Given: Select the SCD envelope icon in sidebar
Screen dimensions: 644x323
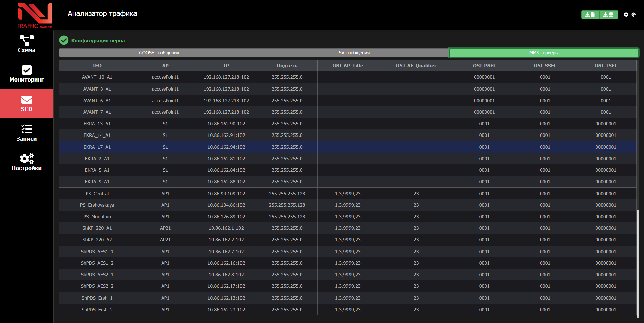Looking at the screenshot, I should tap(26, 100).
